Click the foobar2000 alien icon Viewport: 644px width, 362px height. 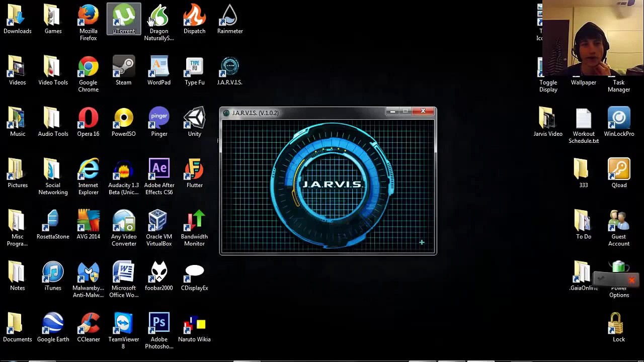pyautogui.click(x=159, y=276)
